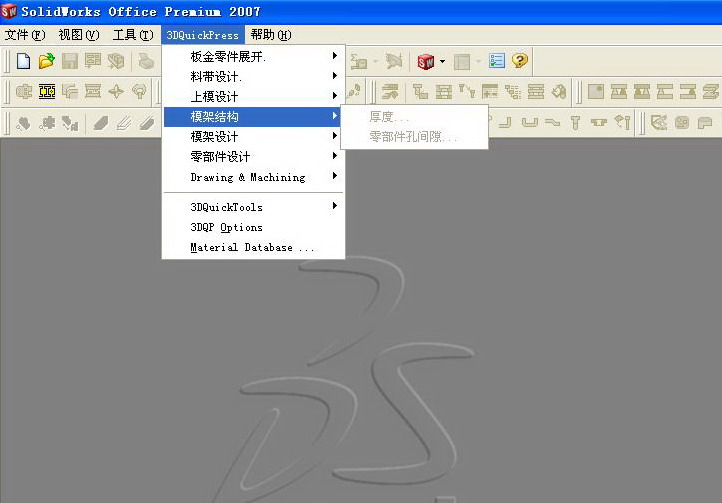Click the yellow question mark Help icon

[520, 61]
